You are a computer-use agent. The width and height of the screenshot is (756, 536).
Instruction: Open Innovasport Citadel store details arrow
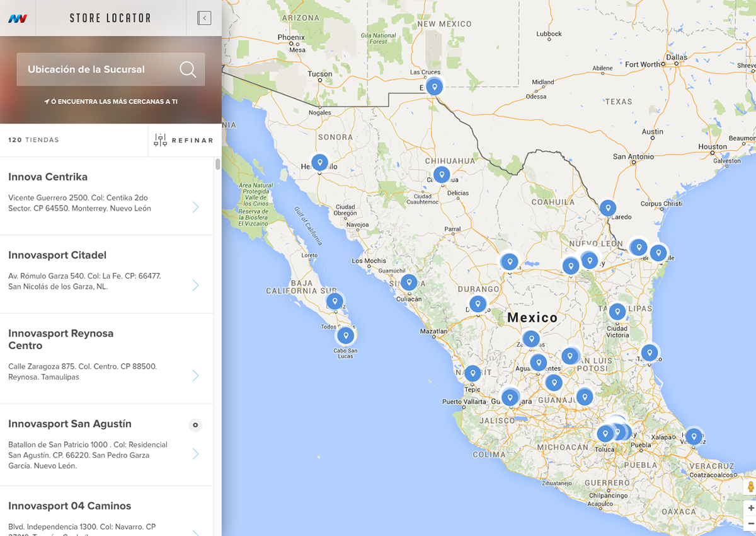click(195, 286)
